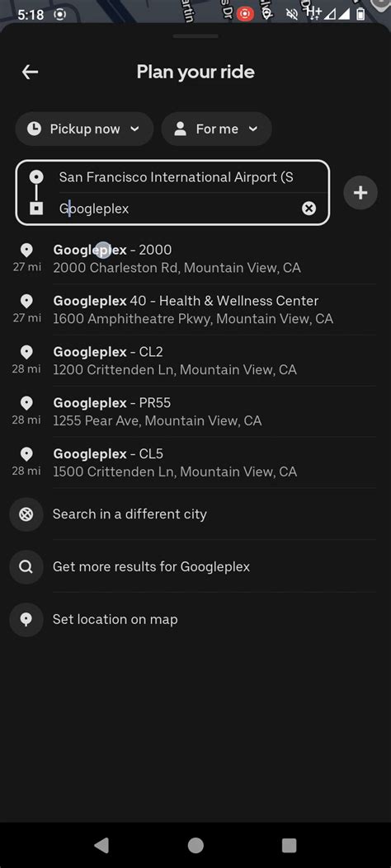The width and height of the screenshot is (391, 868).
Task: Tap the sheet drag handle at top
Action: tap(195, 36)
